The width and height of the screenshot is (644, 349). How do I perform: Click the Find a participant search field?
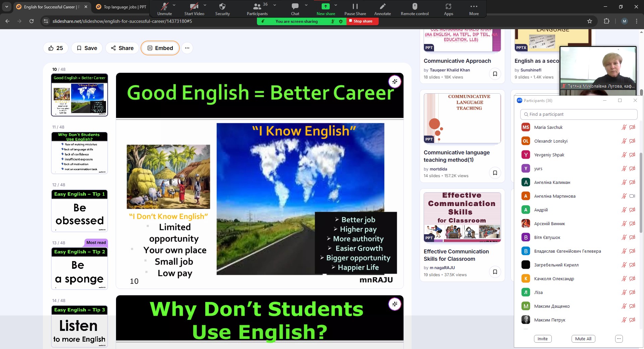[x=579, y=114]
